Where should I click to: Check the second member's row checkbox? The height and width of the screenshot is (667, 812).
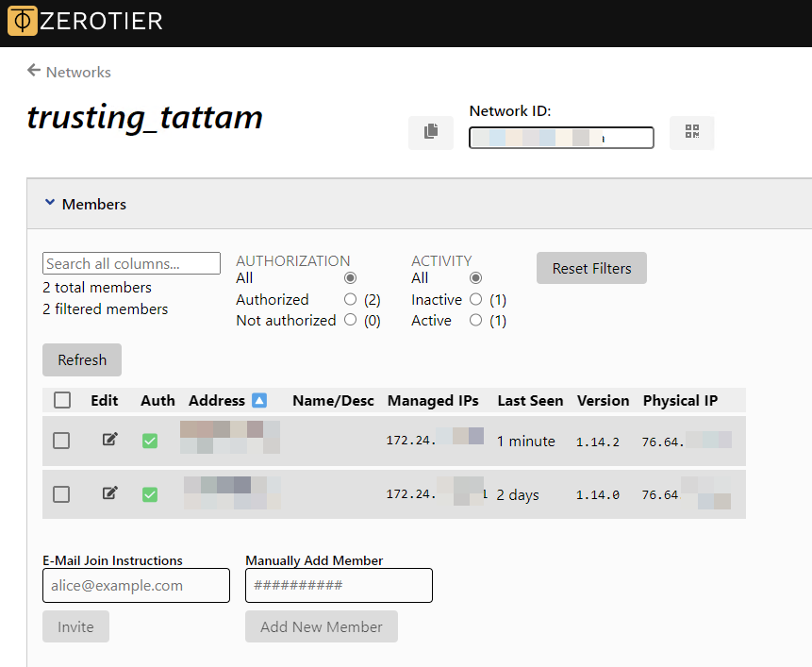pyautogui.click(x=61, y=493)
